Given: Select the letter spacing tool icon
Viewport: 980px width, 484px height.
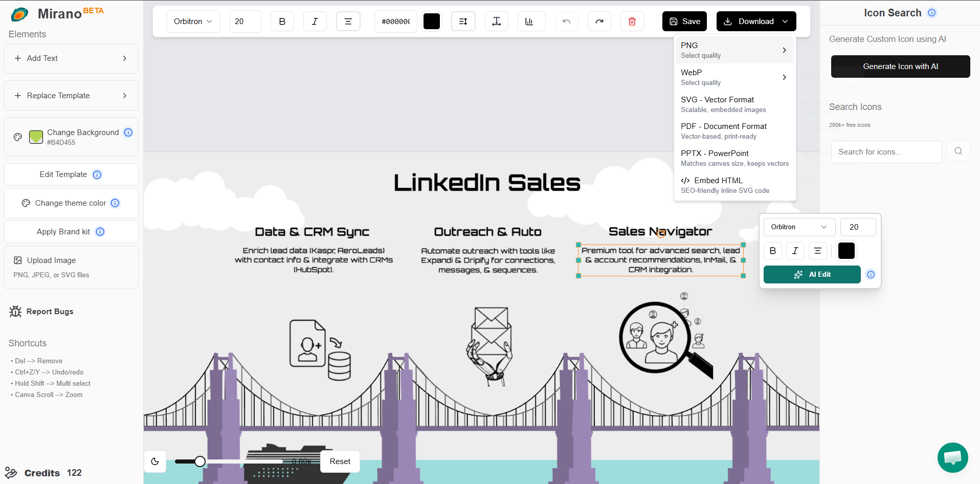Looking at the screenshot, I should [496, 21].
